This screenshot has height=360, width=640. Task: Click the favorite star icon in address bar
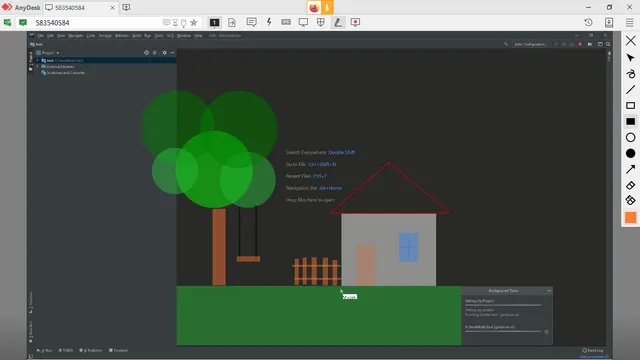(x=194, y=22)
